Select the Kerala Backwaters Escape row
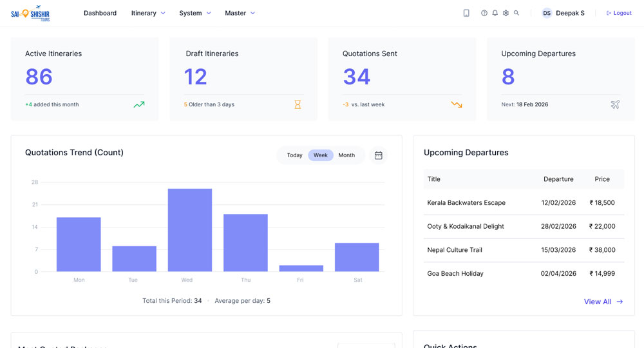644x348 pixels. tap(524, 202)
